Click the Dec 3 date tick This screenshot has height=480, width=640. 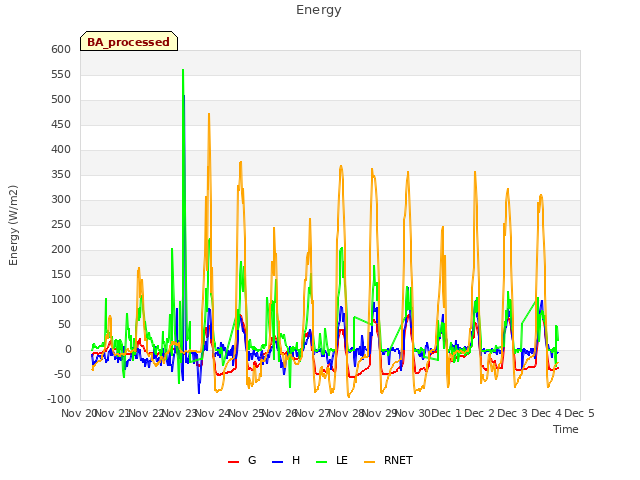pos(513,413)
